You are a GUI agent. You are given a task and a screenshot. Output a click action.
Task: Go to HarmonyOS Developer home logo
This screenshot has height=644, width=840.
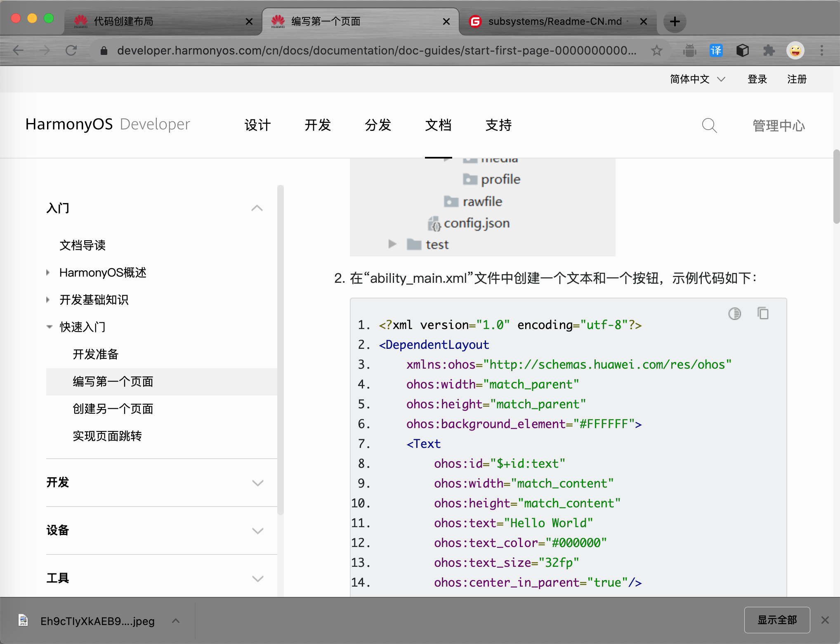pyautogui.click(x=108, y=124)
